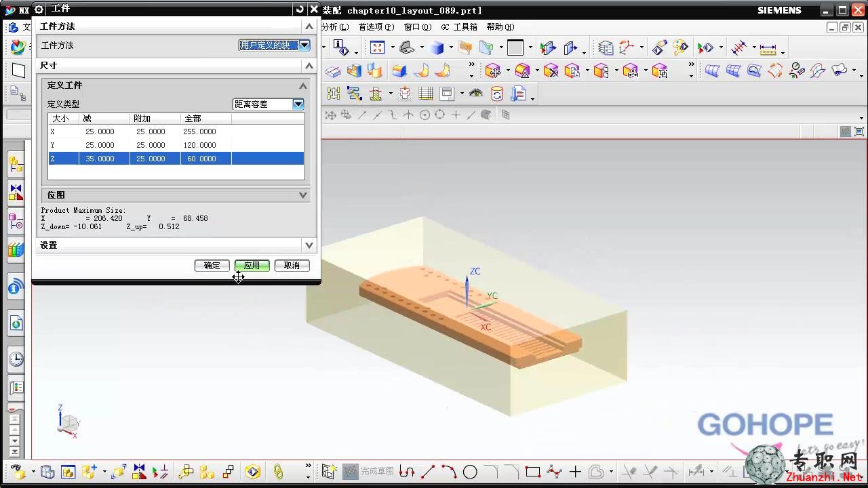
Task: Click the Arc sketch tool icon
Action: pos(449,472)
